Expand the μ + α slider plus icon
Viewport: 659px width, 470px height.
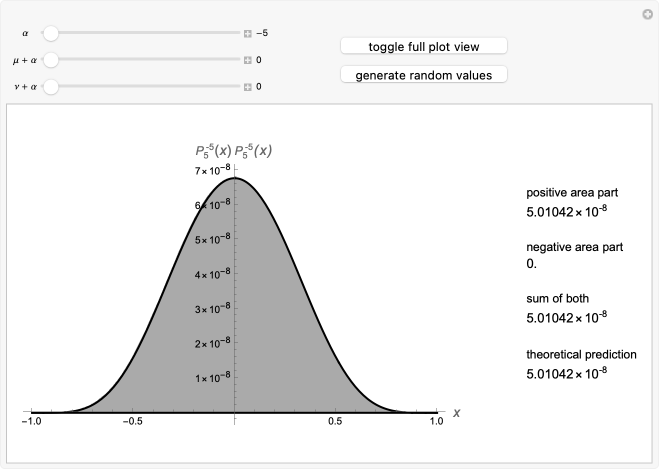tap(248, 60)
